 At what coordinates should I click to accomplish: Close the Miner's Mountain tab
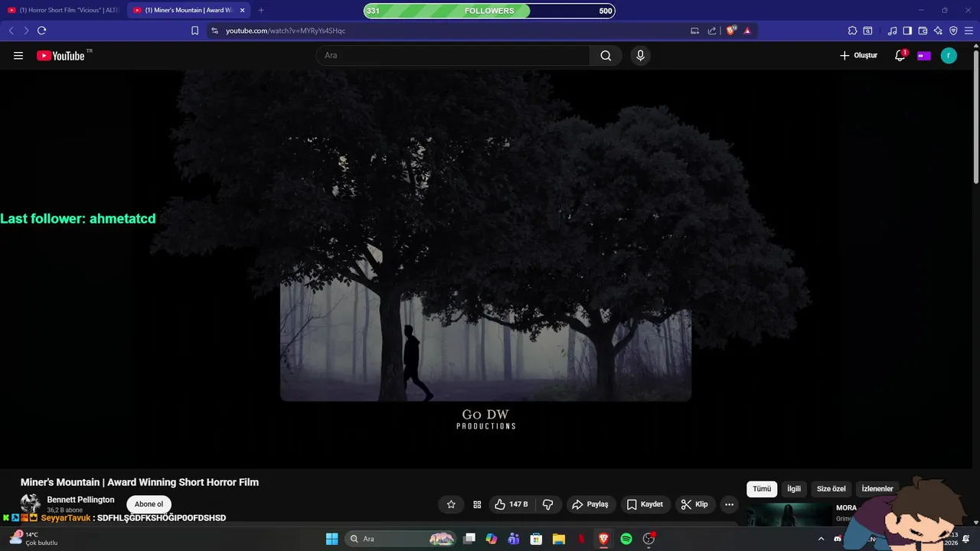[242, 10]
